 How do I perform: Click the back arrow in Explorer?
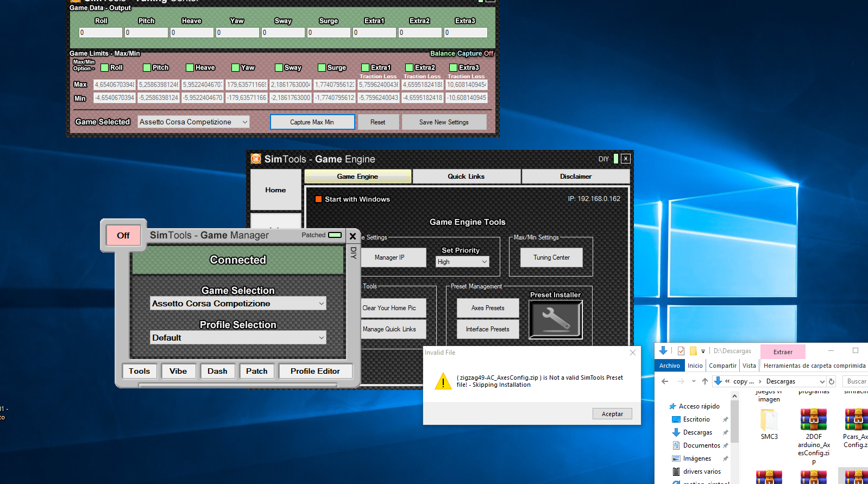[x=665, y=381]
